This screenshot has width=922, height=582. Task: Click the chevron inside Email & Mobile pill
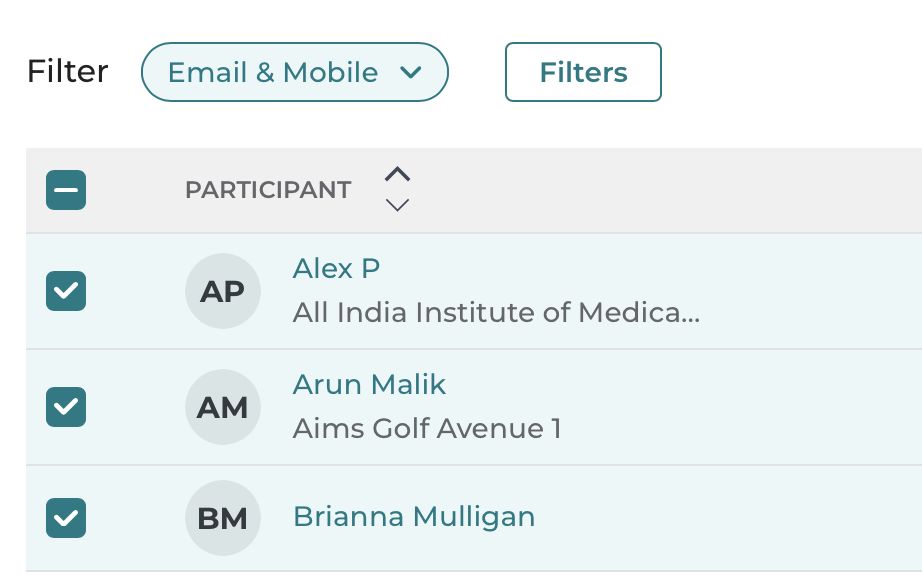[410, 72]
